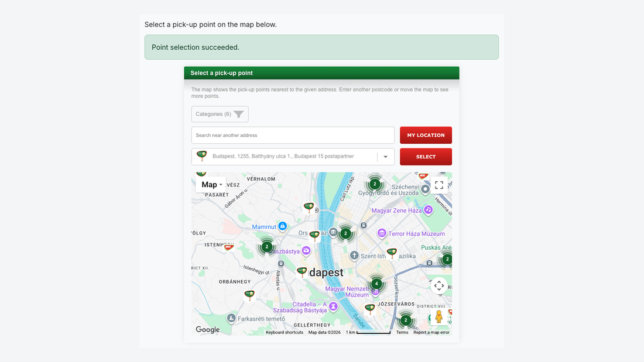Confirm with the red SELECT button
Screen dimensions: 644x362
[x=426, y=157]
